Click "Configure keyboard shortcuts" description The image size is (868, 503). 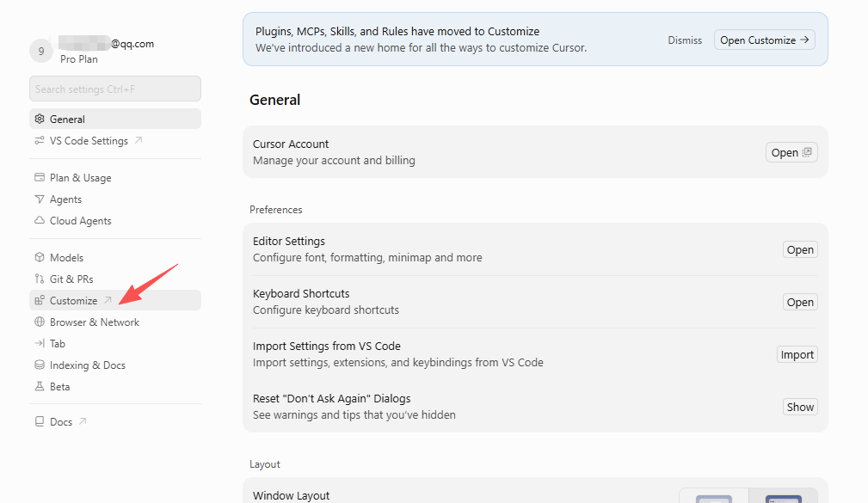(x=325, y=310)
